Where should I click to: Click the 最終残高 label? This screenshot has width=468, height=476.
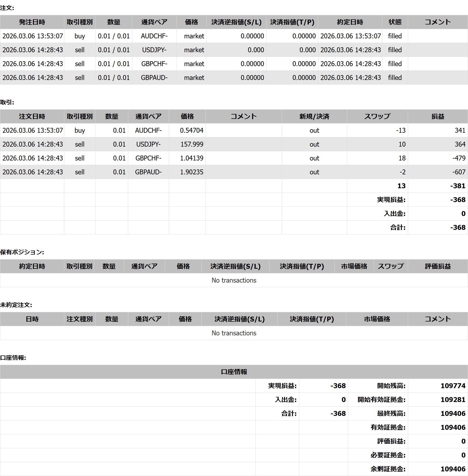pos(391,413)
